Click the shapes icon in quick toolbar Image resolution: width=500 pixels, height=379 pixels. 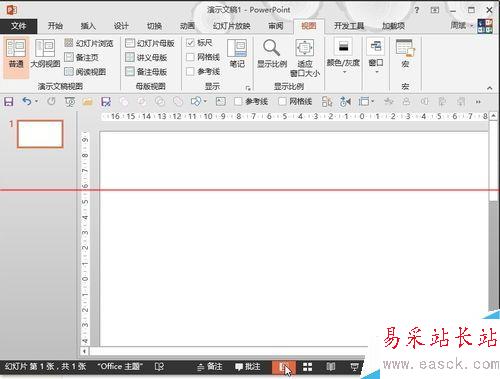196,101
